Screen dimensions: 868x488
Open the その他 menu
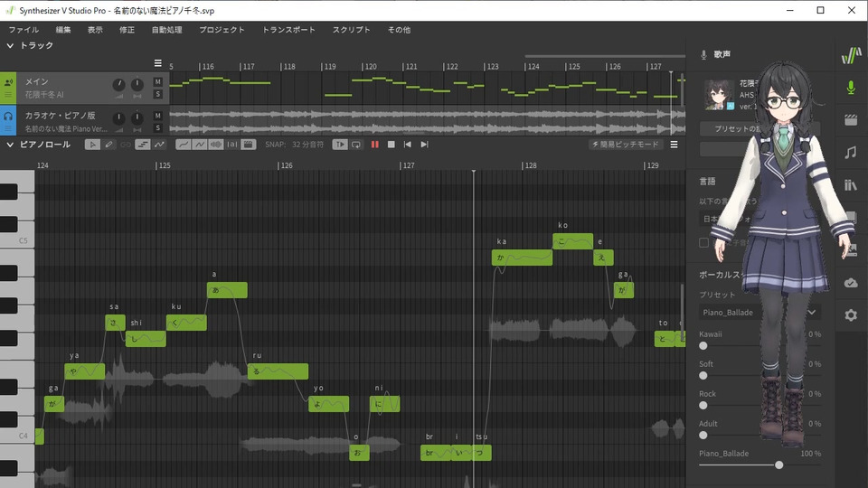tap(399, 30)
